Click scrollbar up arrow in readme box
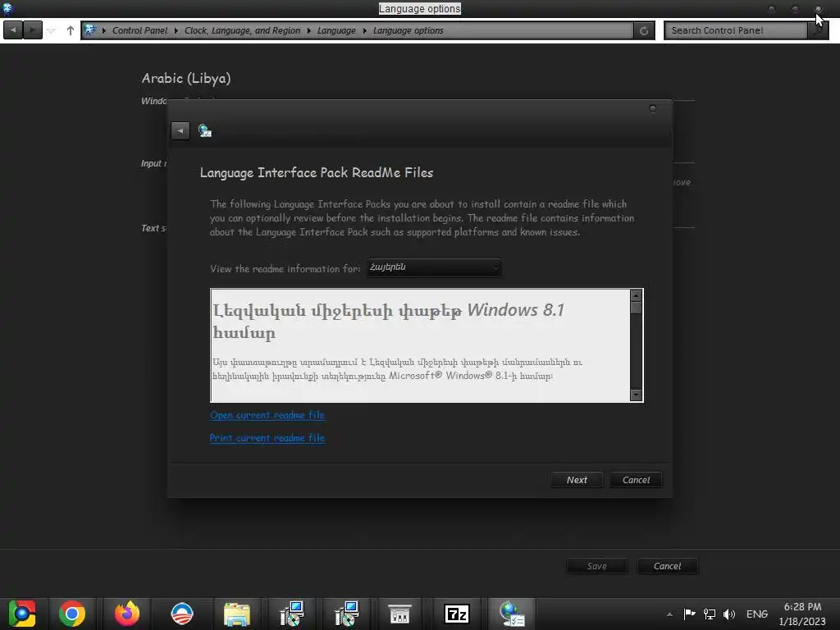 click(636, 295)
